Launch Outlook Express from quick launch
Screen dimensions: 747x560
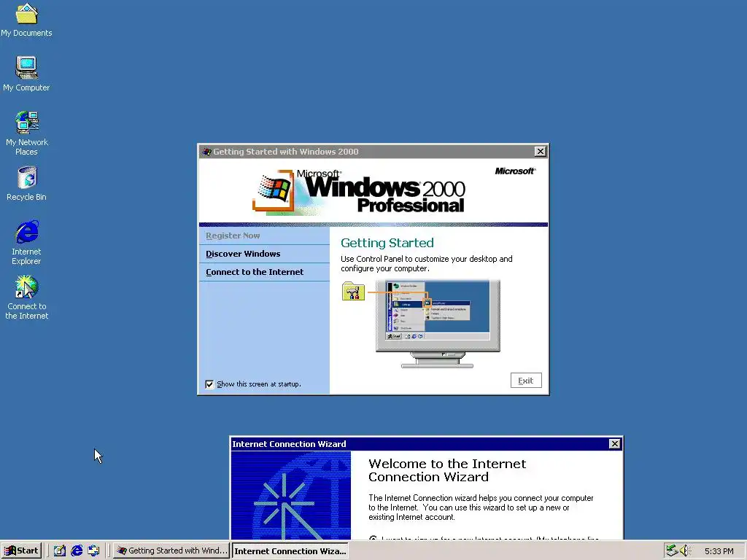pyautogui.click(x=94, y=551)
